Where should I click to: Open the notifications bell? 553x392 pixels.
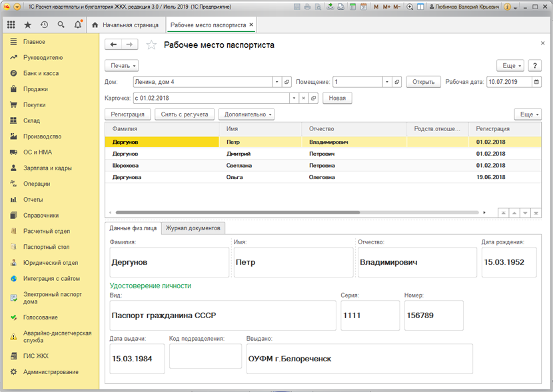coord(78,25)
